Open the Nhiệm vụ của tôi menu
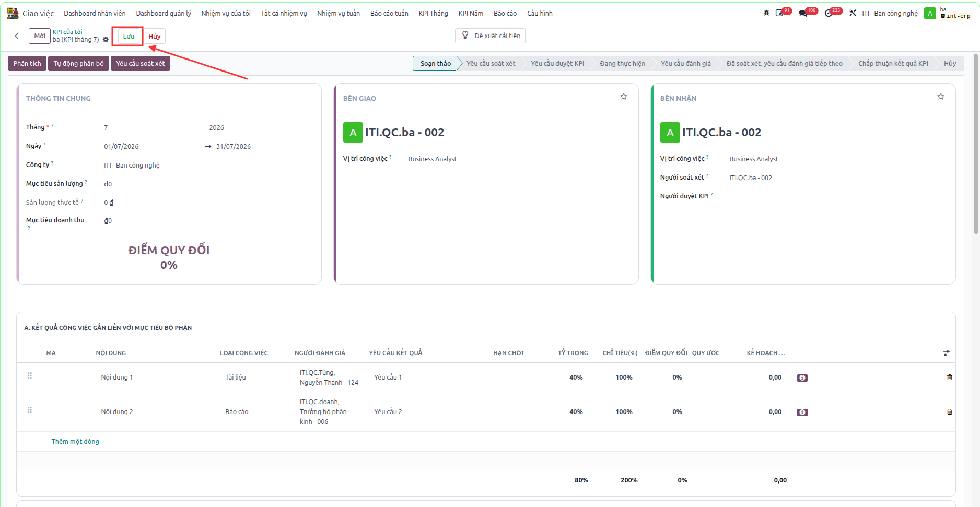 pyautogui.click(x=226, y=13)
